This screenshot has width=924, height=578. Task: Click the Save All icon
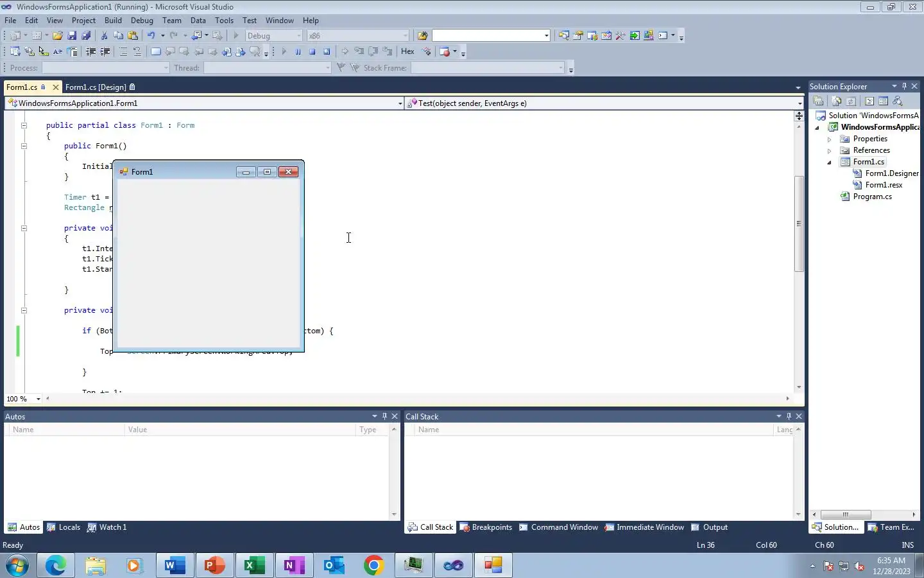pyautogui.click(x=86, y=36)
